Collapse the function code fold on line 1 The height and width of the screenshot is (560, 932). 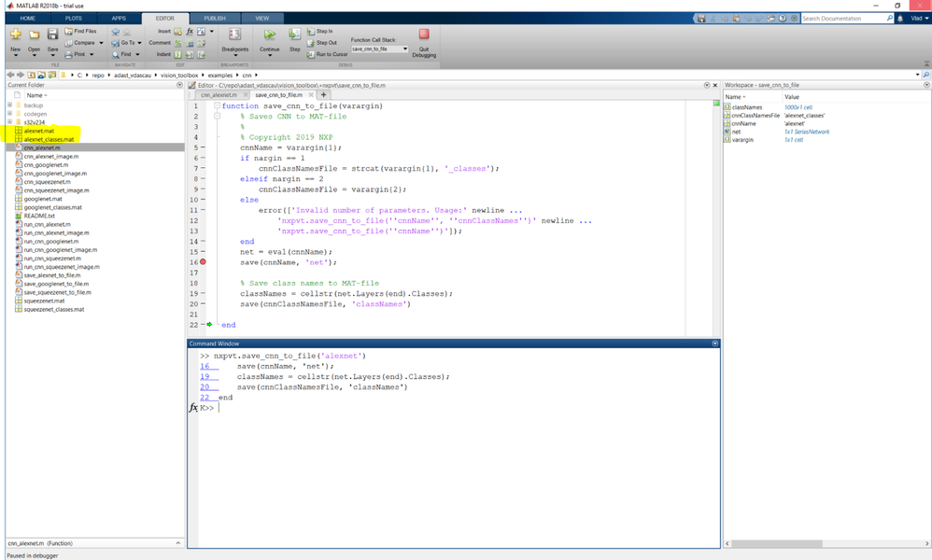(x=217, y=105)
